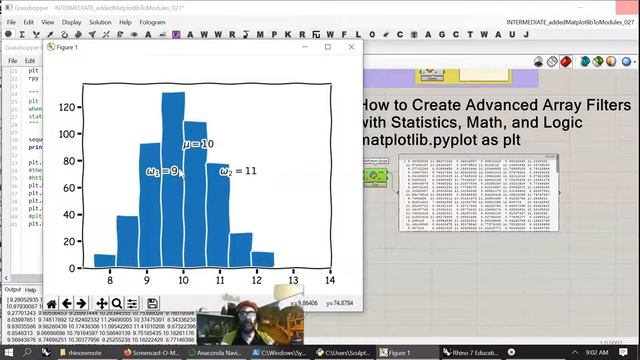Click the yellow component in the purple group
This screenshot has width=640, height=360.
432,75
